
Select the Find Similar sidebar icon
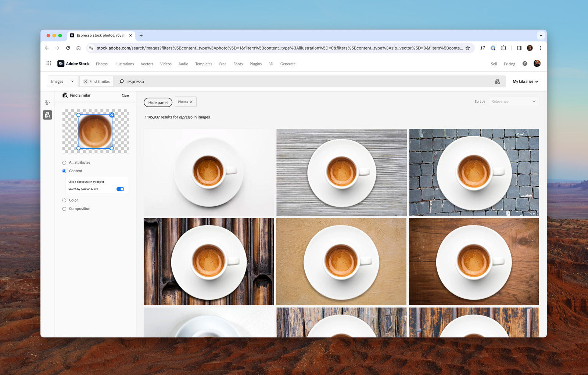[x=47, y=115]
